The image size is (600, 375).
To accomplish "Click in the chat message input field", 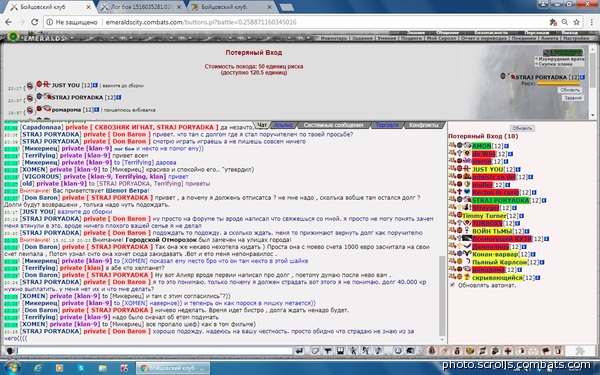I will click(154, 350).
